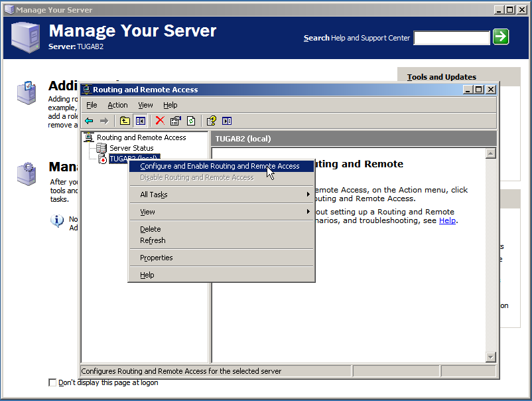
Task: Click the Help hyperlink in details pane
Action: point(447,220)
